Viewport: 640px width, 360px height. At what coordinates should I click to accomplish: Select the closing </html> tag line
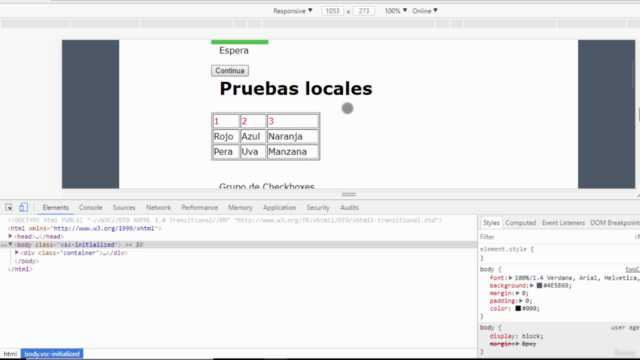(x=20, y=269)
